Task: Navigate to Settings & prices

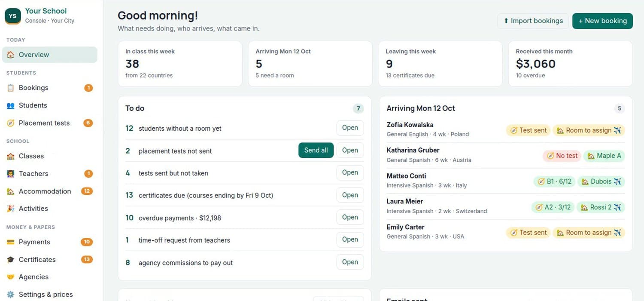Action: pos(50,295)
